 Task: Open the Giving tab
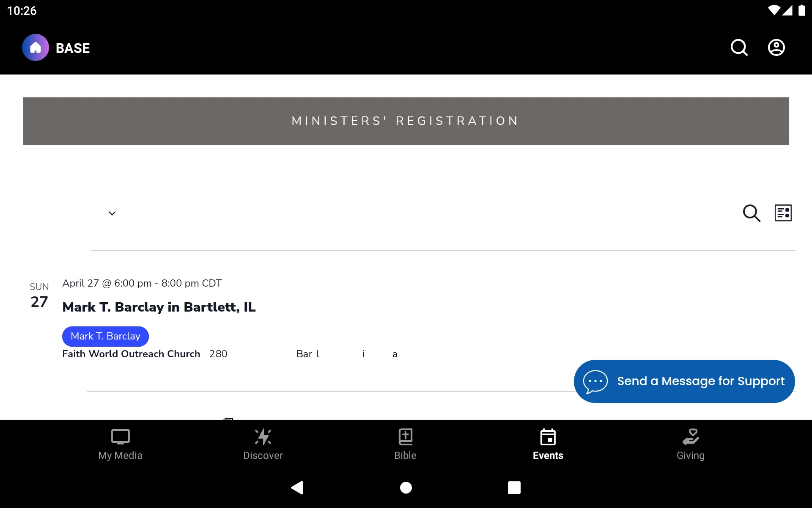[x=691, y=444]
